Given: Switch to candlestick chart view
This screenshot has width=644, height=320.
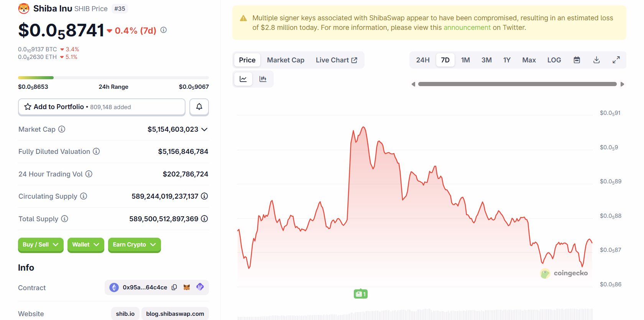Looking at the screenshot, I should 263,79.
